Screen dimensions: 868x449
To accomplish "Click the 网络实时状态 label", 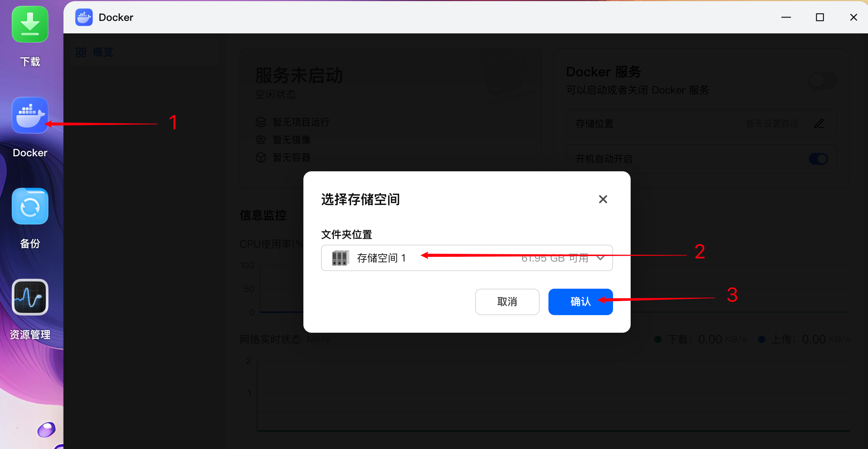I will [270, 339].
